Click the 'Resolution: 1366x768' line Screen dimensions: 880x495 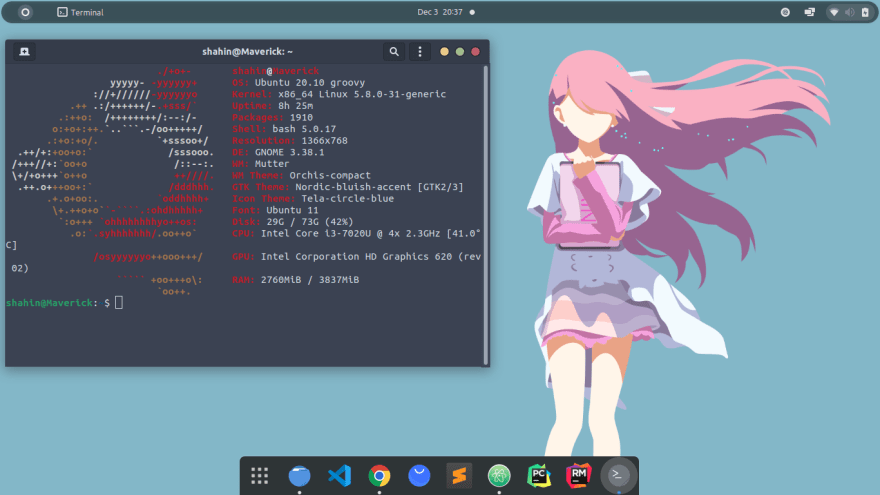[x=290, y=141]
